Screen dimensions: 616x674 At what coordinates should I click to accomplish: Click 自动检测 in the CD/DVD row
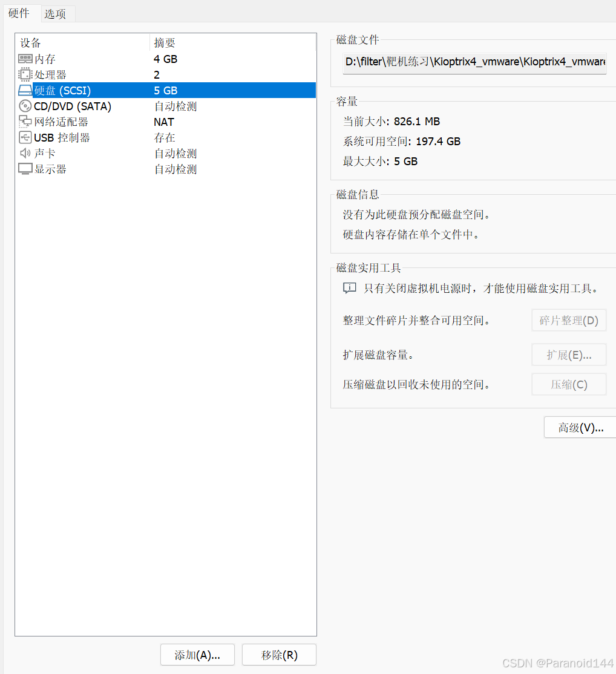[175, 106]
